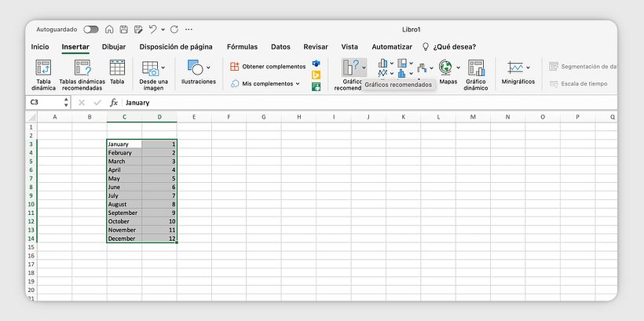Open the three-dot more options menu
The width and height of the screenshot is (644, 321).
[x=188, y=30]
